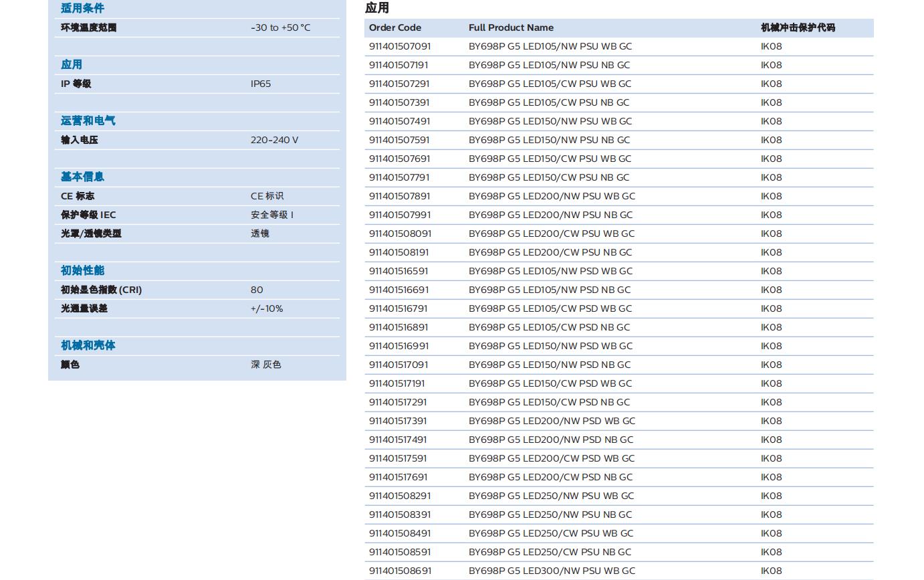
Task: Click product name BY698P G5 LED150/CW PSD NB GC
Action: (x=550, y=402)
